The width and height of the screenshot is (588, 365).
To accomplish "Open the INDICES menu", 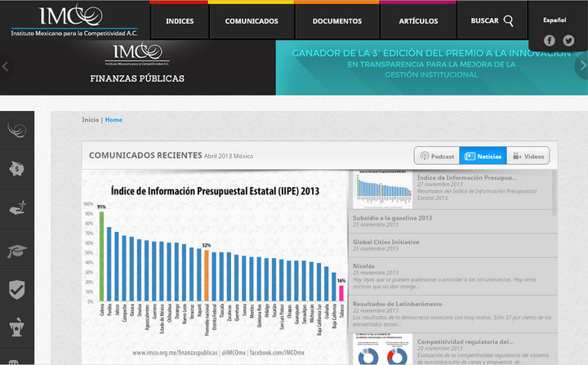I will point(179,21).
